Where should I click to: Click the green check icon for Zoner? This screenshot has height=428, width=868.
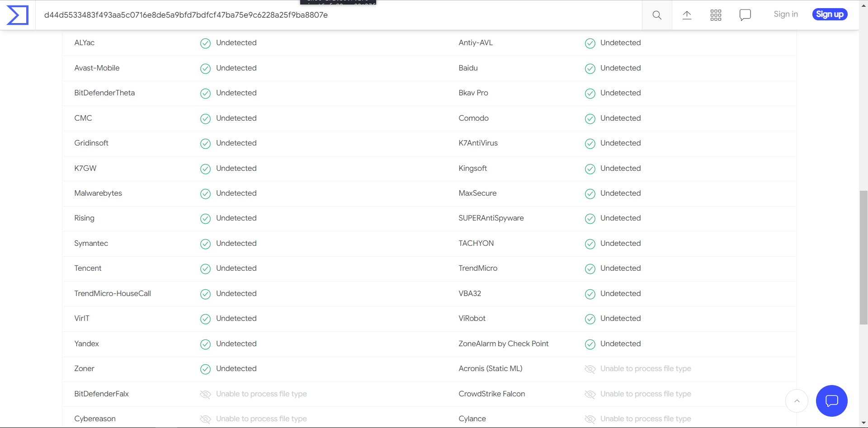point(205,369)
